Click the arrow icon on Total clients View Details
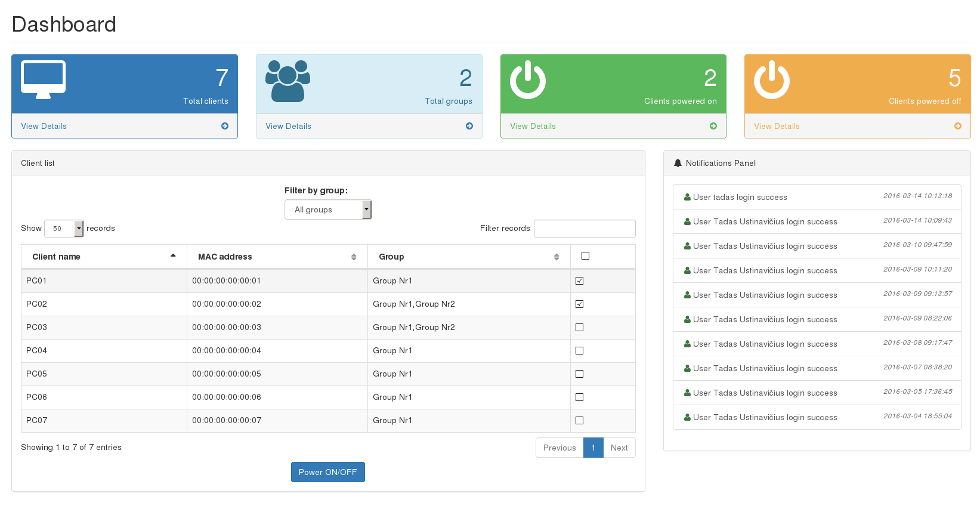Screen dimensions: 980x518 point(225,126)
